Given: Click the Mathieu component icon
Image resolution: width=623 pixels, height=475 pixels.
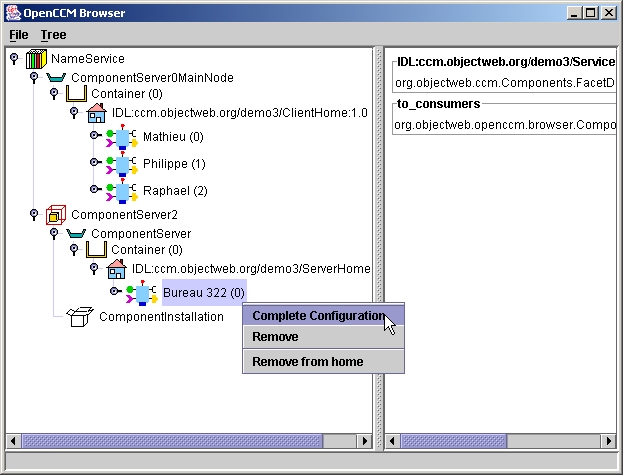Looking at the screenshot, I should tap(122, 137).
